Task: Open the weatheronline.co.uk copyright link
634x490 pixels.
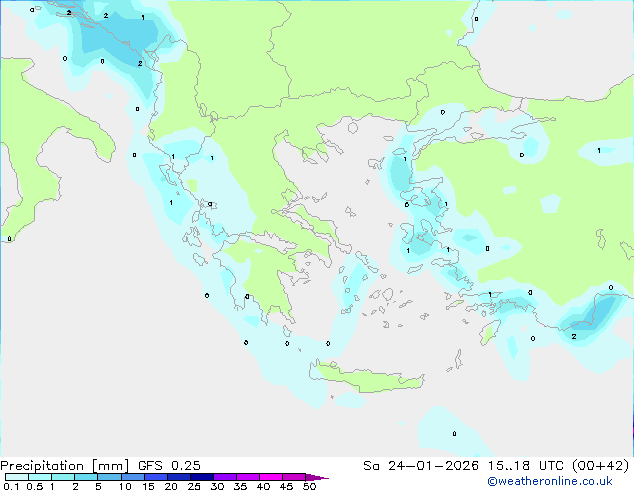Action: point(550,481)
